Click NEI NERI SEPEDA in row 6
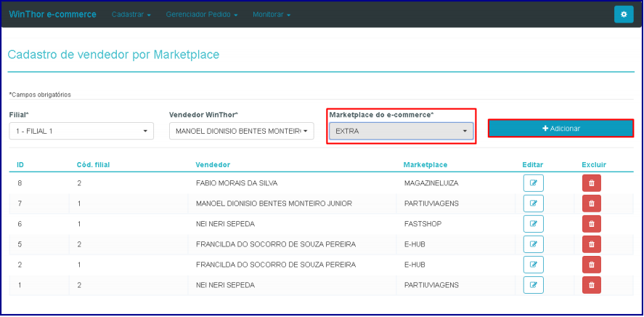644x317 pixels. (226, 224)
